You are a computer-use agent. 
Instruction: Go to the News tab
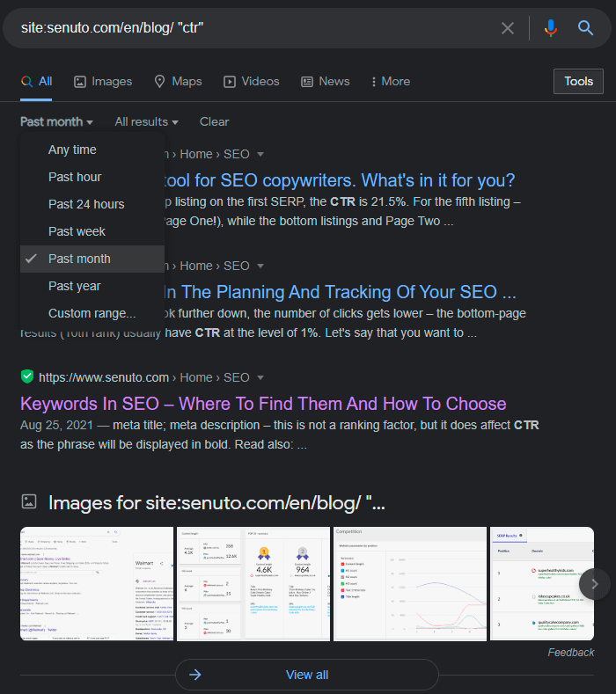pos(325,81)
